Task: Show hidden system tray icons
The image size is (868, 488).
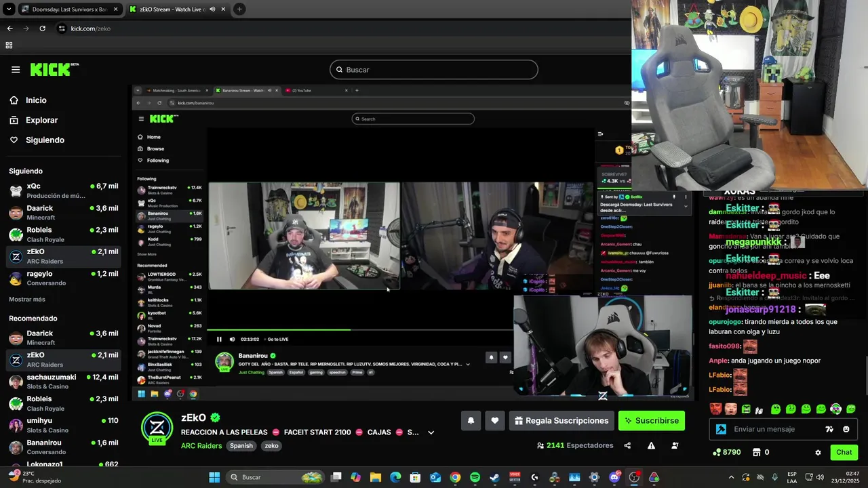Action: coord(731,477)
